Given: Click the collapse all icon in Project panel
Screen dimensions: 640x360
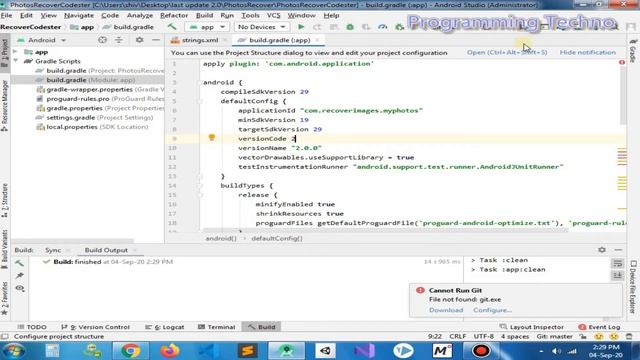Looking at the screenshot, I should [119, 40].
